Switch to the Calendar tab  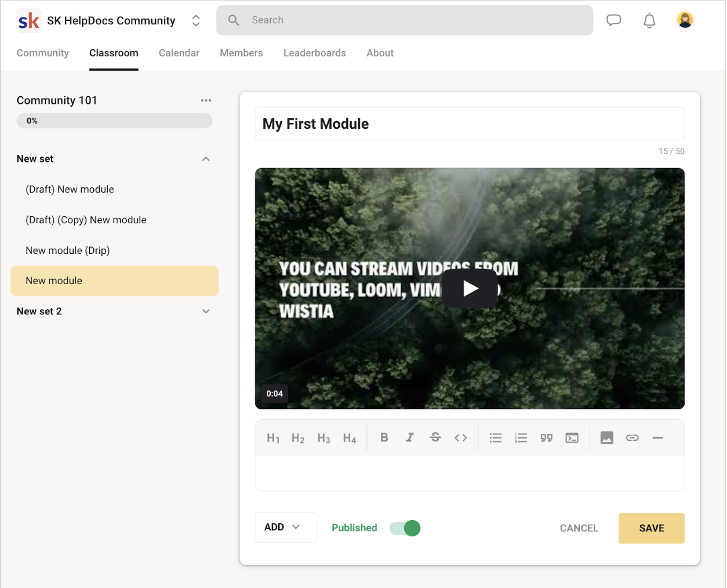tap(179, 53)
